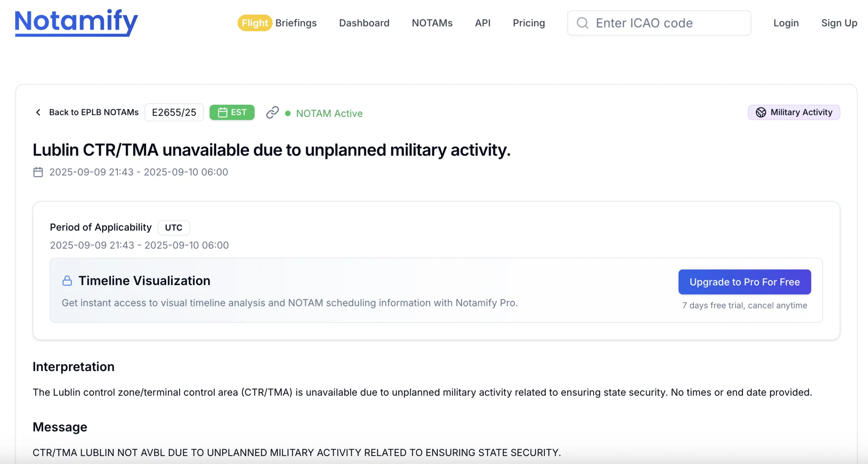Screen dimensions: 868x464
Task: Click the search magnifier icon
Action: pos(582,23)
